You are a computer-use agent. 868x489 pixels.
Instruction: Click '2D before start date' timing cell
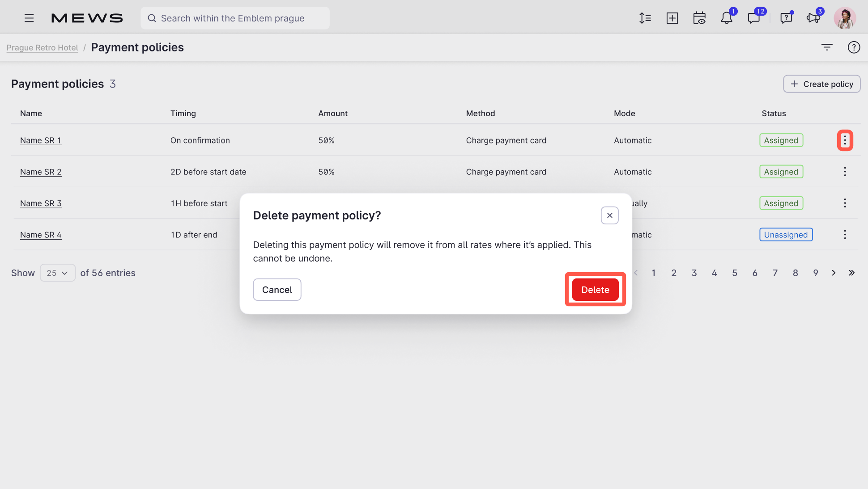[x=208, y=172]
